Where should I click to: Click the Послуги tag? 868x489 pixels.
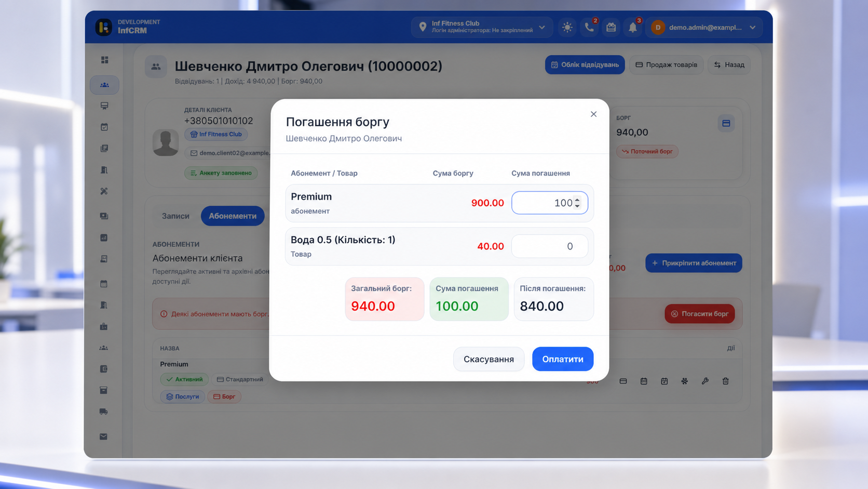(182, 397)
